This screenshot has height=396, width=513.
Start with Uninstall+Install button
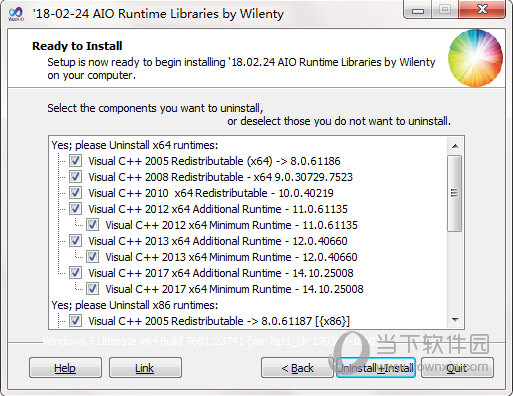[376, 368]
